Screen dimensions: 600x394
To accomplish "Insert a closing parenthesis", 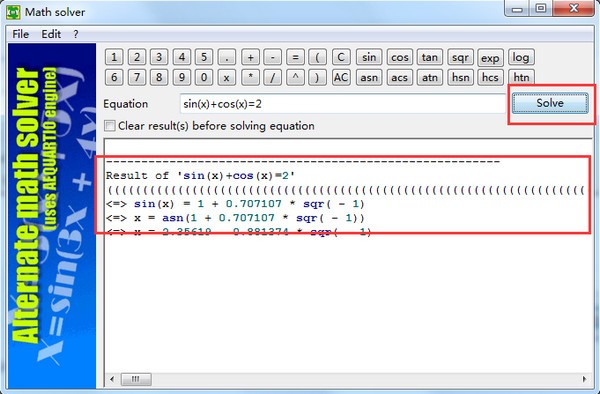I will pos(317,77).
